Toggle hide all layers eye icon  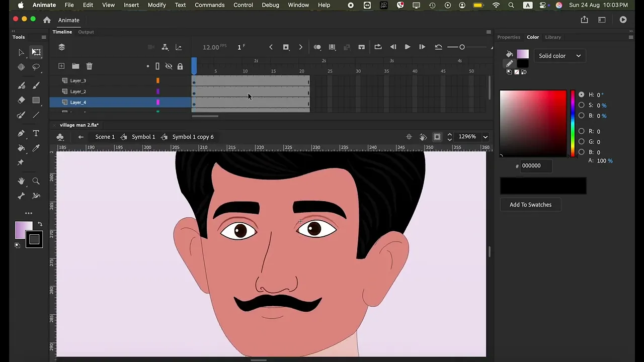pos(169,66)
